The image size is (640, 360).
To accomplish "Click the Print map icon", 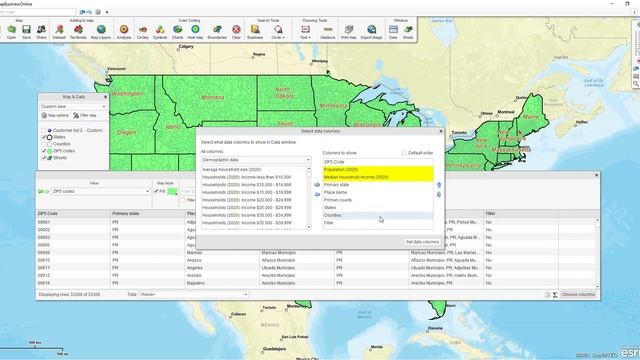I will (349, 32).
